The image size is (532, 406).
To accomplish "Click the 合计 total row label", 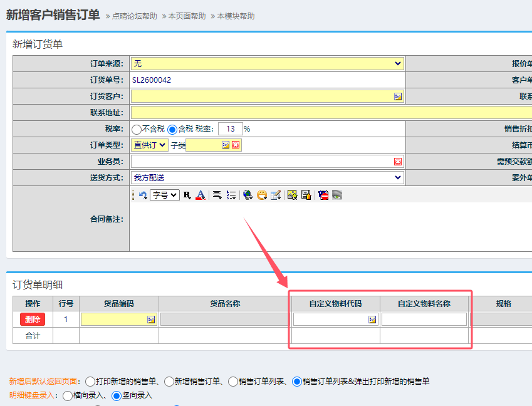I will point(33,336).
